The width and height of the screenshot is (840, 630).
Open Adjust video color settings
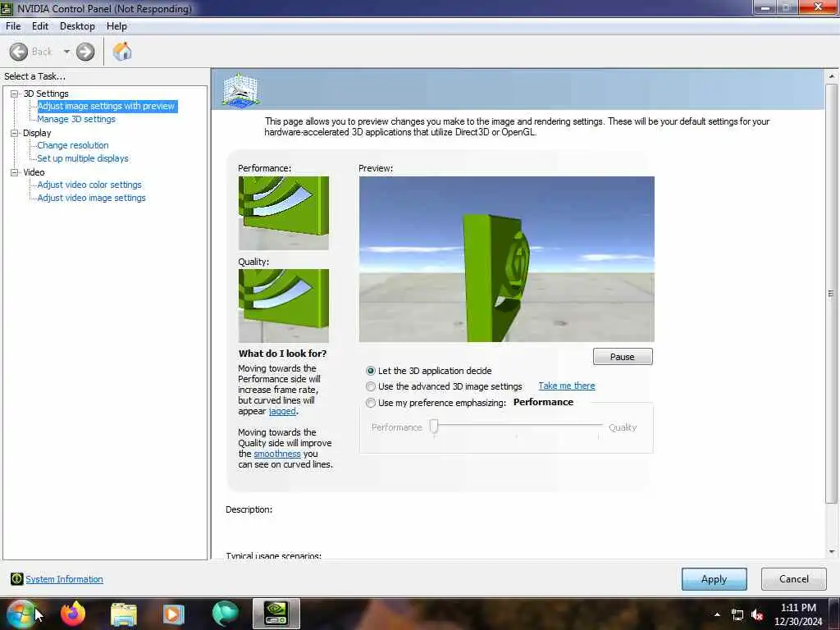89,185
